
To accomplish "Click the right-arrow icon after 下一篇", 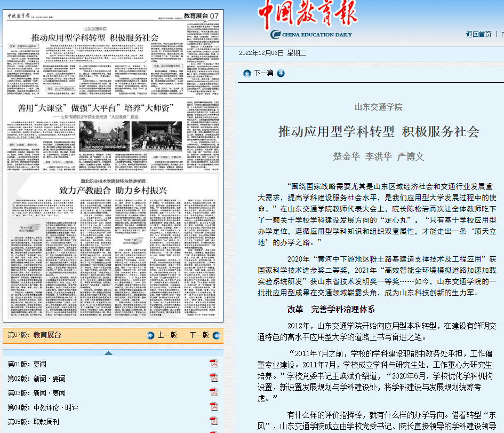I will (x=281, y=73).
